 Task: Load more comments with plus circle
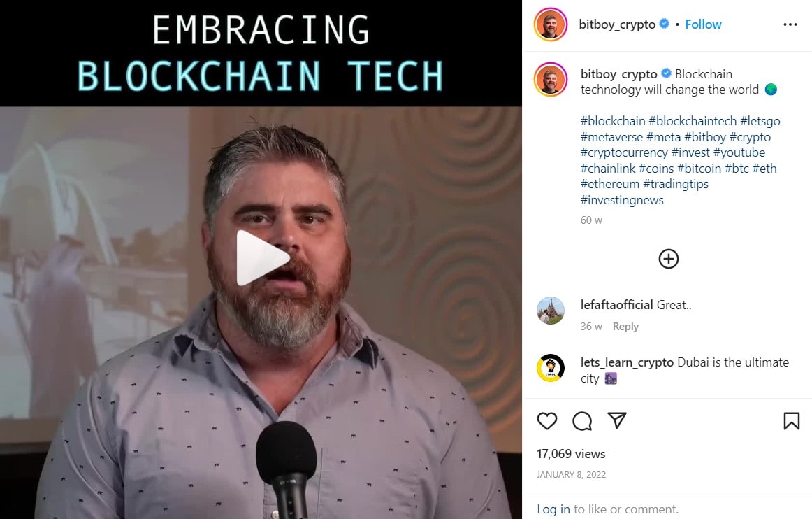[669, 259]
